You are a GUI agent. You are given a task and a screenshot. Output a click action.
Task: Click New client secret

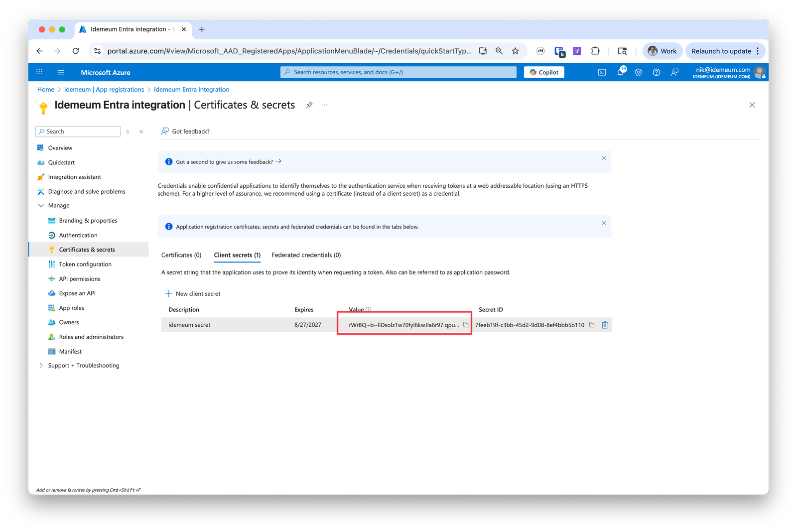coord(193,294)
